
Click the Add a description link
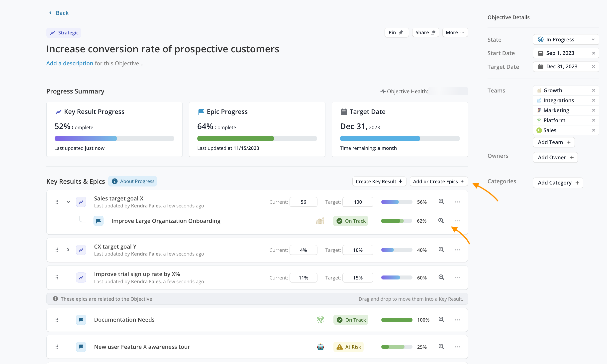coord(70,63)
